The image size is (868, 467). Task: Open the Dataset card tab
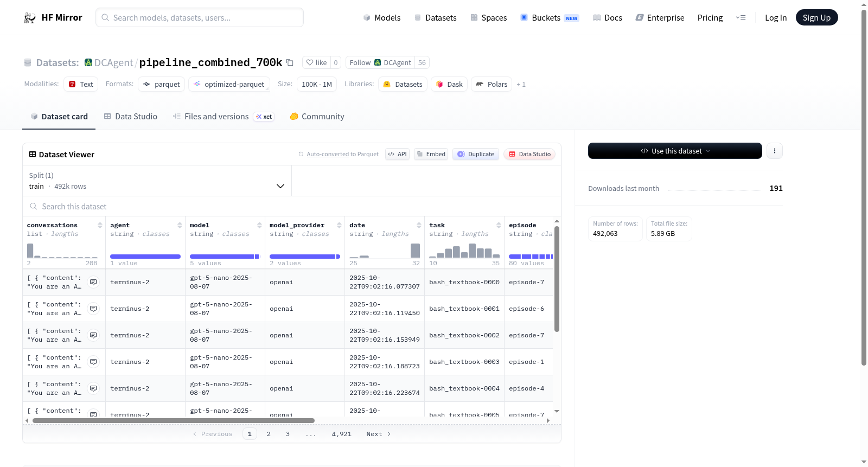tap(59, 117)
